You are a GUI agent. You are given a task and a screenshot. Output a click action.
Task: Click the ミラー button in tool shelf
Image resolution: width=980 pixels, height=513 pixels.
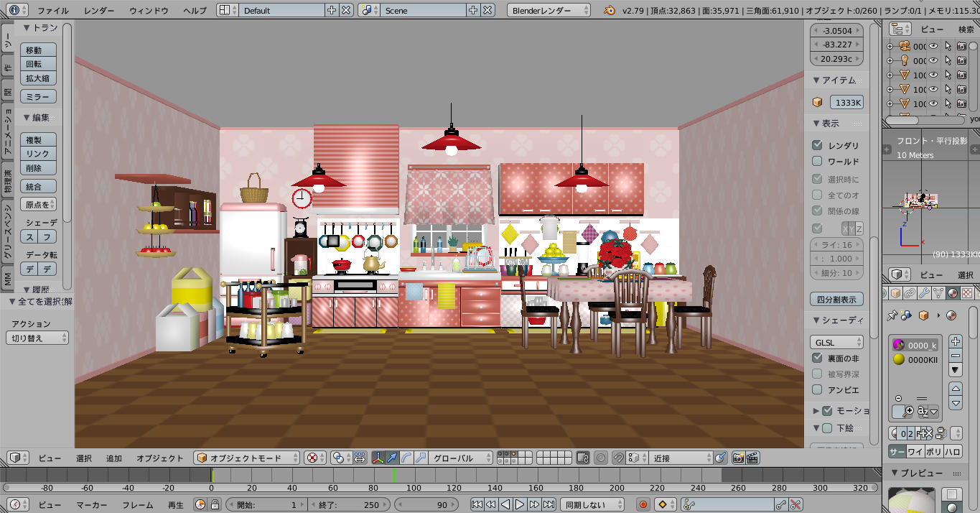coord(38,97)
